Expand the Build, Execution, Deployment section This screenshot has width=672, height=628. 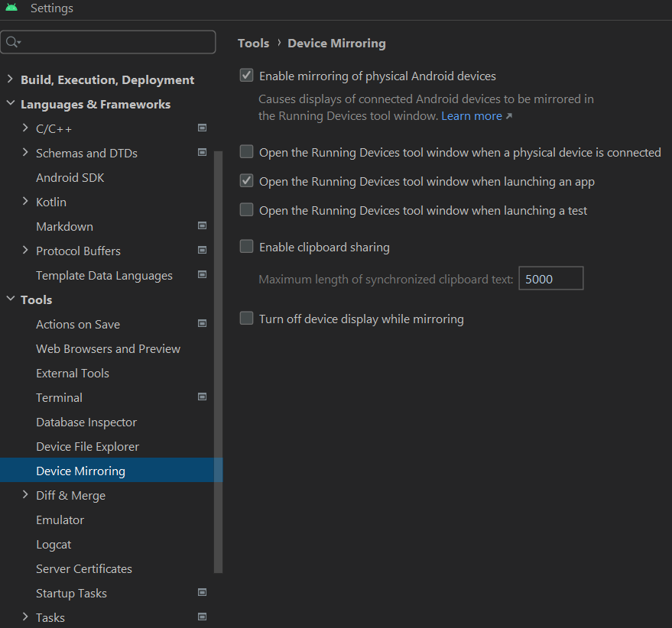coord(10,79)
